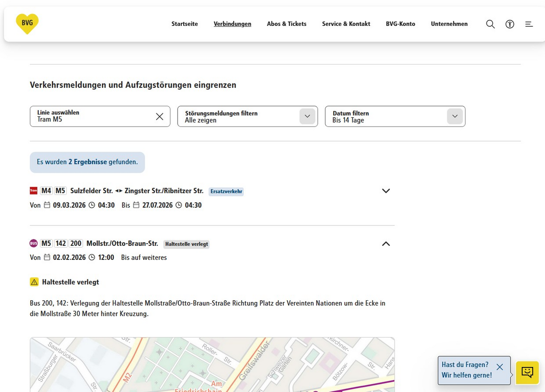Collapse the Mollstr./Otto-Braun-Str. entry

tap(386, 244)
